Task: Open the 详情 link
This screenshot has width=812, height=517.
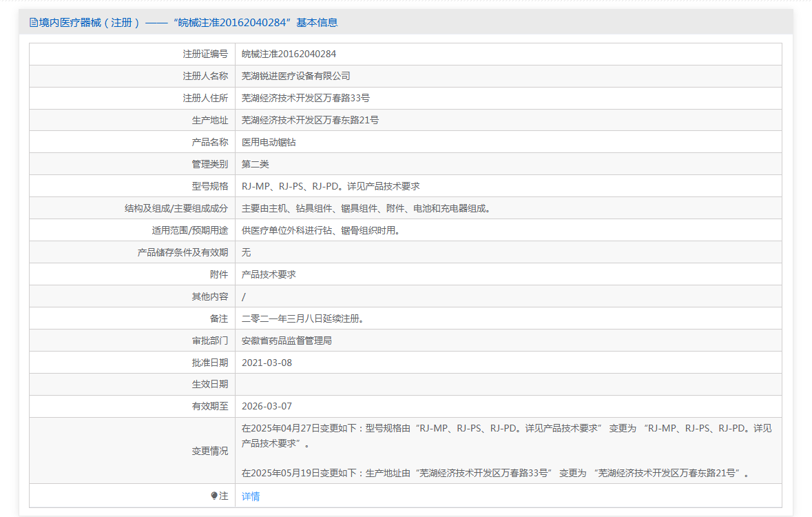Action: point(251,496)
